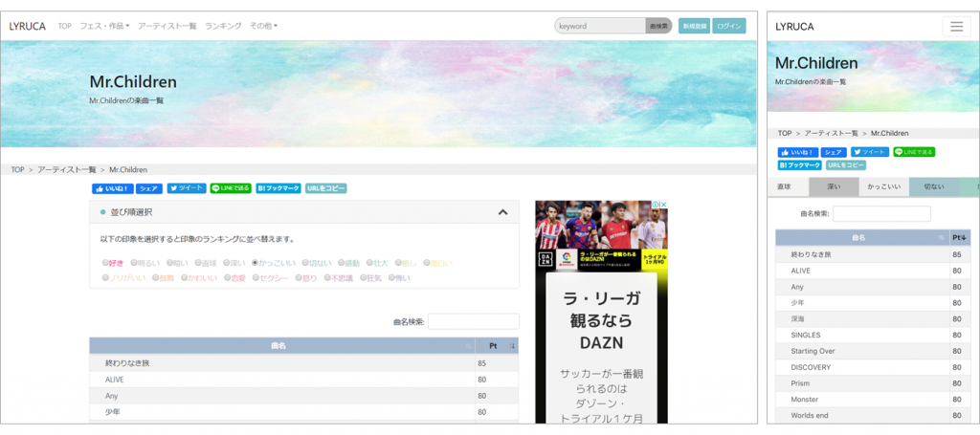The image size is (980, 435).
Task: Click the B!ブックマーク button in desktop view
Action: 278,188
